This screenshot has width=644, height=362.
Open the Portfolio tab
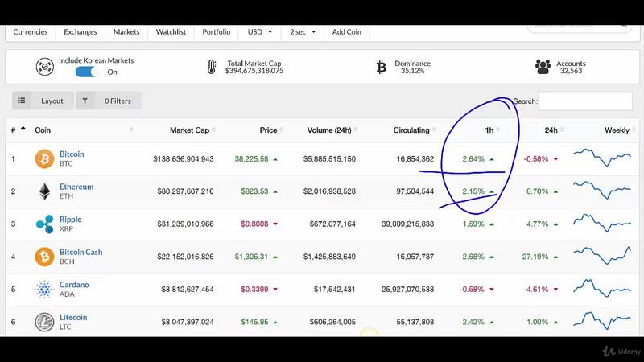216,31
